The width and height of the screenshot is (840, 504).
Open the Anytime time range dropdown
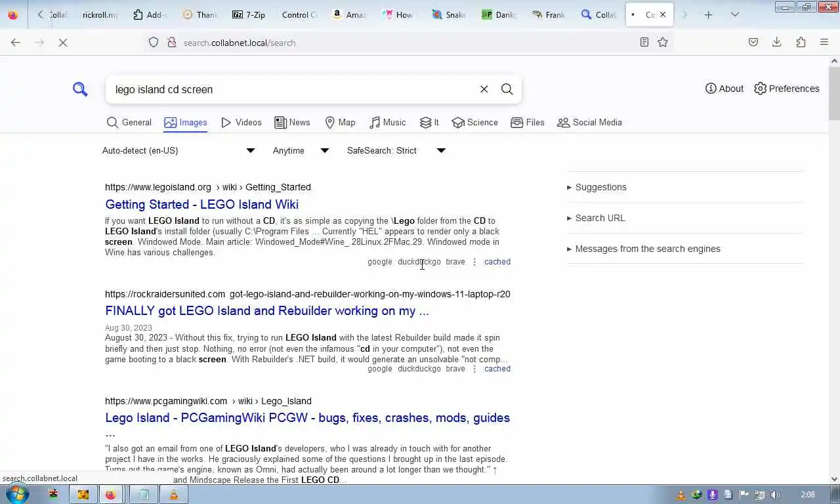coord(301,150)
